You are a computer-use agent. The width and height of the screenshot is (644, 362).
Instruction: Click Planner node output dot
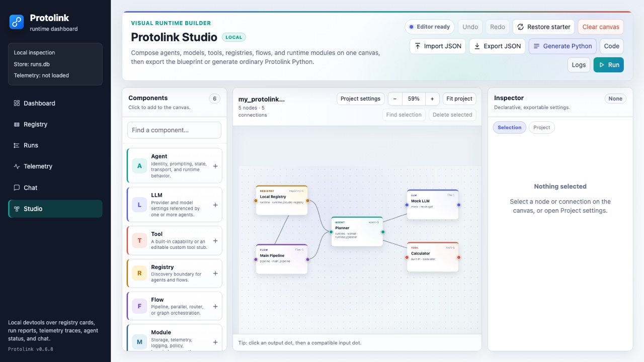[x=383, y=232]
